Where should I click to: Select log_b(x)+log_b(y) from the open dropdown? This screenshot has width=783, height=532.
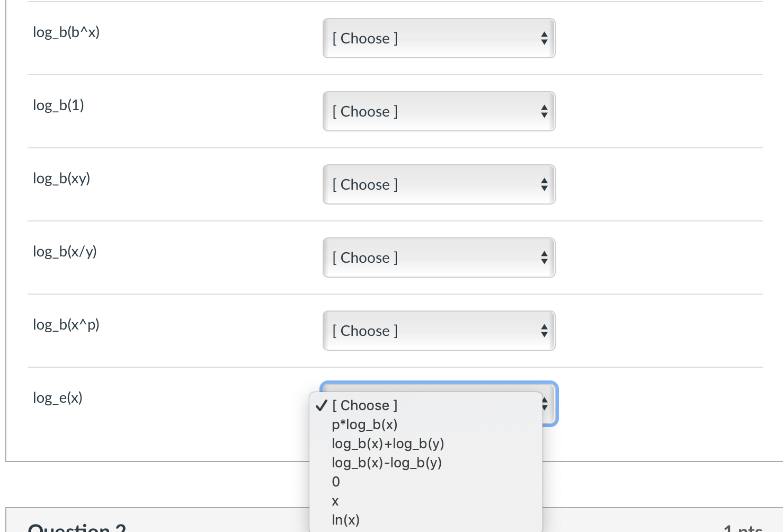coord(388,444)
